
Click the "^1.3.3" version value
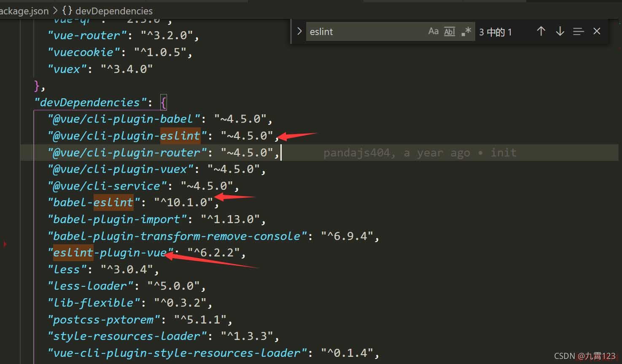click(247, 336)
